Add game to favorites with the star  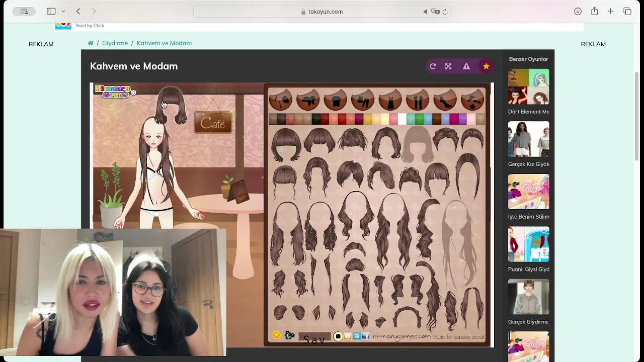(x=486, y=66)
